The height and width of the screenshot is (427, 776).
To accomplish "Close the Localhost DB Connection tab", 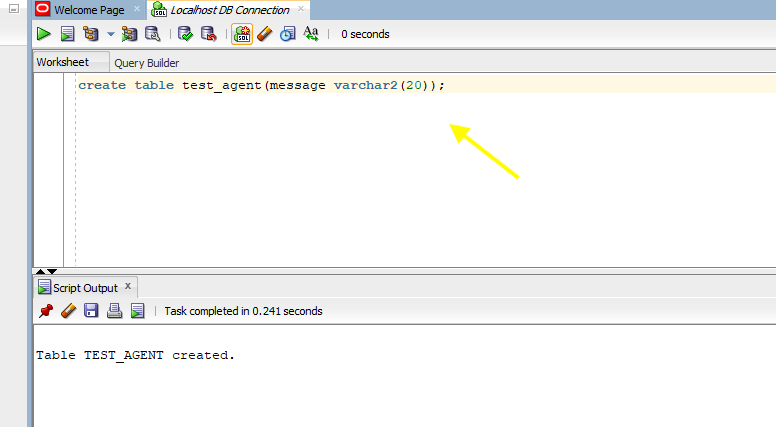I will click(x=300, y=9).
